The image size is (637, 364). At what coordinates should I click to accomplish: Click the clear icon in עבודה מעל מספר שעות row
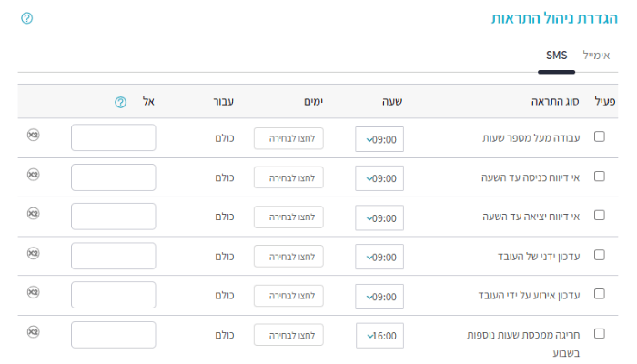click(x=34, y=135)
